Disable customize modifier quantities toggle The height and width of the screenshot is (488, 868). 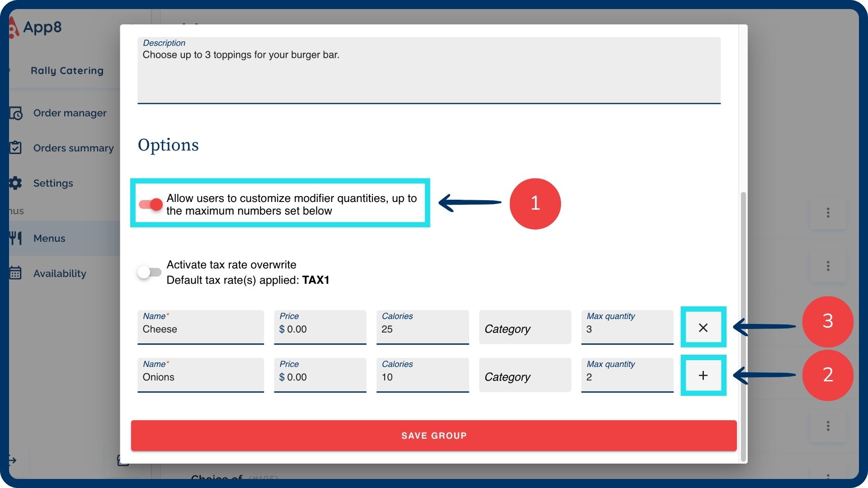[x=151, y=205]
